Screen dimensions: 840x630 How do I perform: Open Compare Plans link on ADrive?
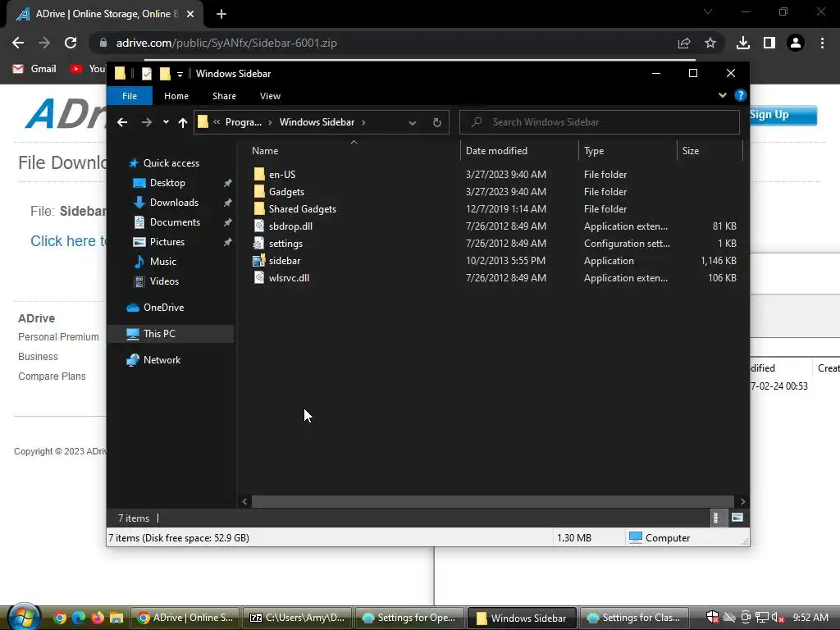(52, 376)
